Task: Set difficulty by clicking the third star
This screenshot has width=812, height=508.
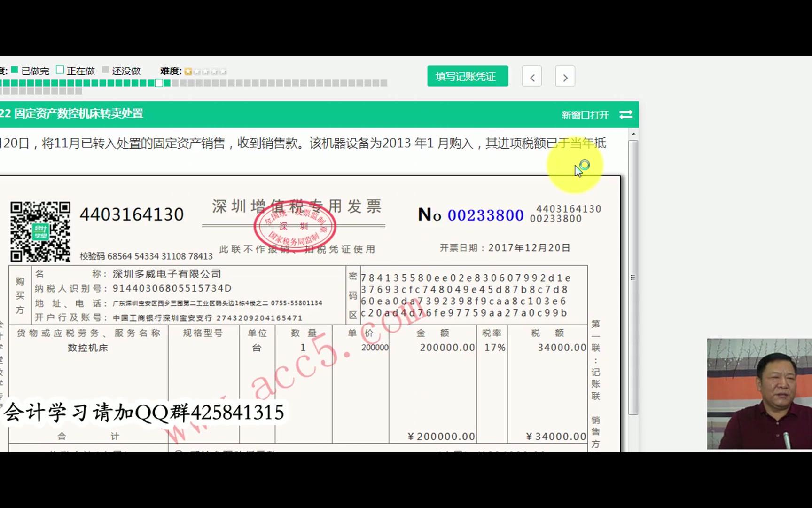Action: (205, 71)
